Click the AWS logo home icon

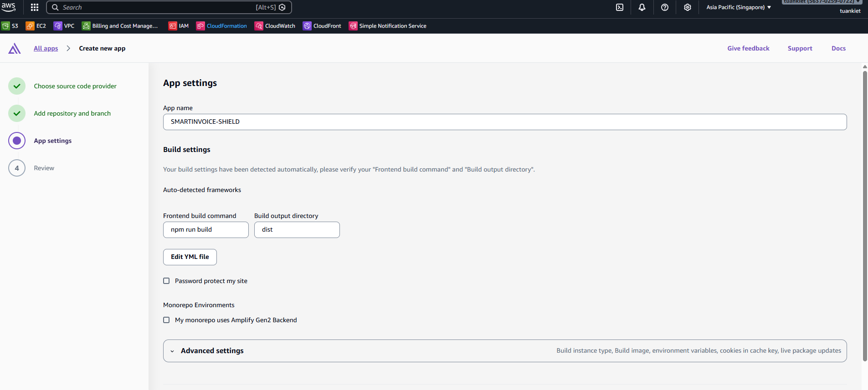pos(9,6)
